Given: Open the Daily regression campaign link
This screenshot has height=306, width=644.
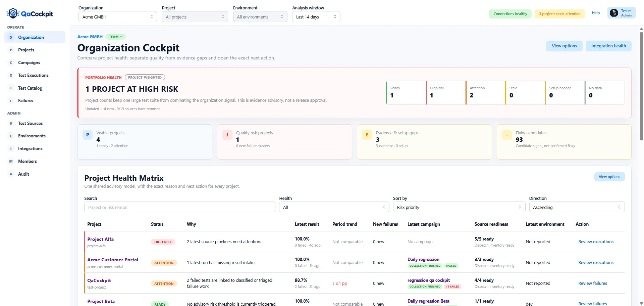Looking at the screenshot, I should (423, 259).
